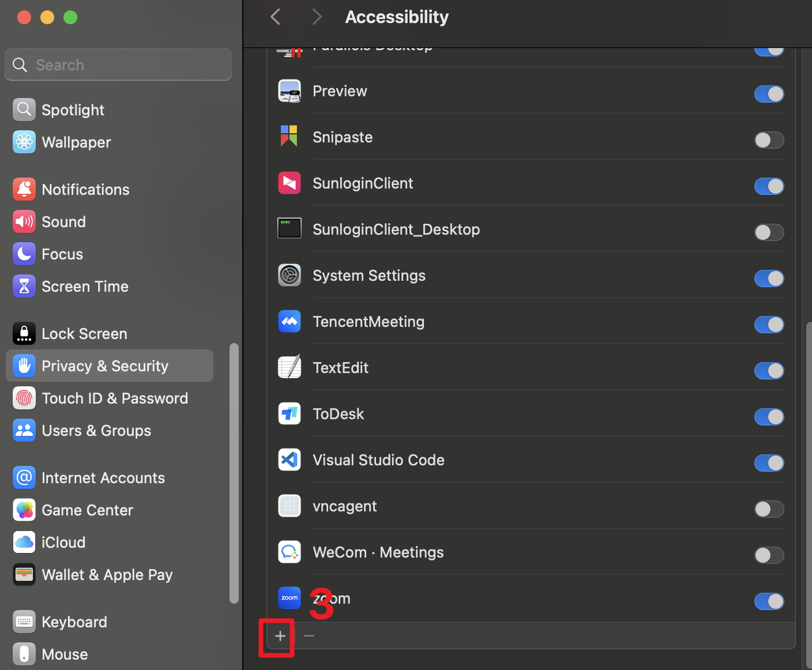Go back using the left chevron
812x670 pixels.
pos(276,17)
